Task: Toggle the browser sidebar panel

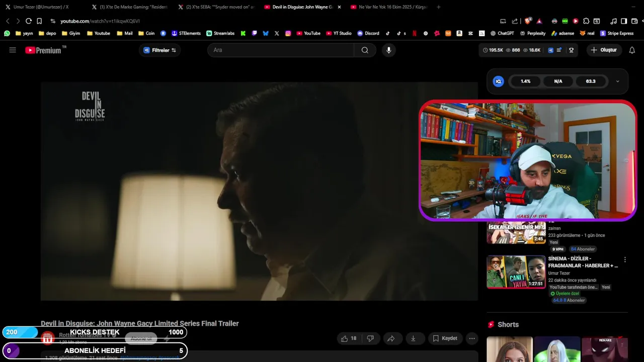Action: 624,21
